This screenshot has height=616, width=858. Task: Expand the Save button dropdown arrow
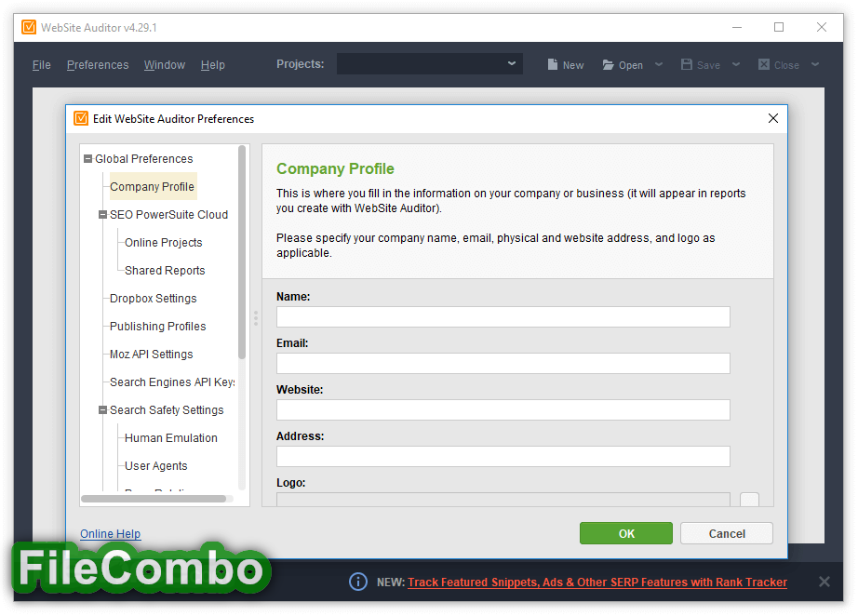(736, 64)
